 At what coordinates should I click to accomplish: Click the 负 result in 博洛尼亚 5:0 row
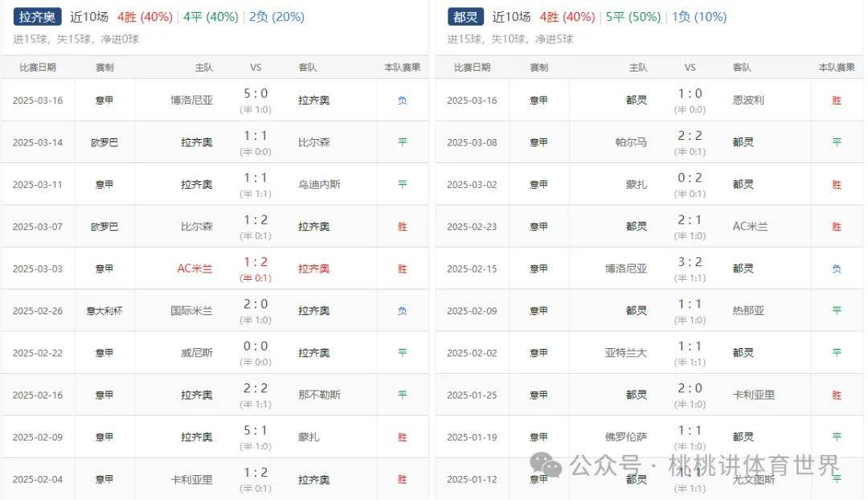tap(403, 100)
